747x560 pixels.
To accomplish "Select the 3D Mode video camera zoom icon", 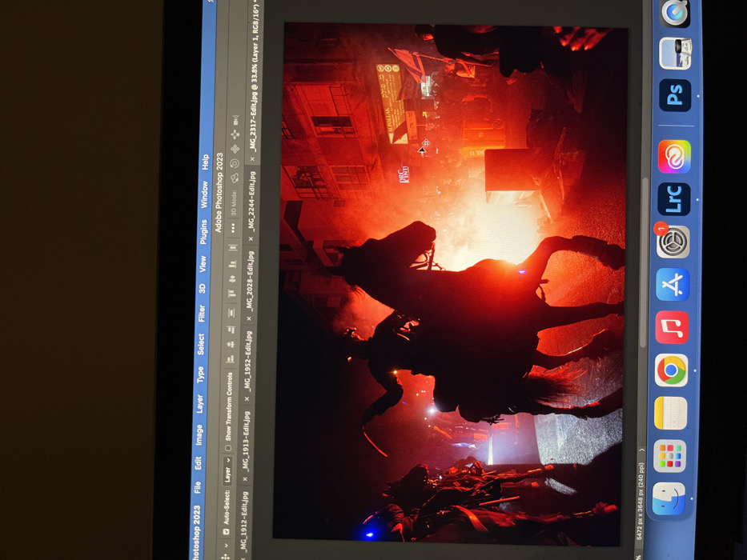I will tap(236, 121).
